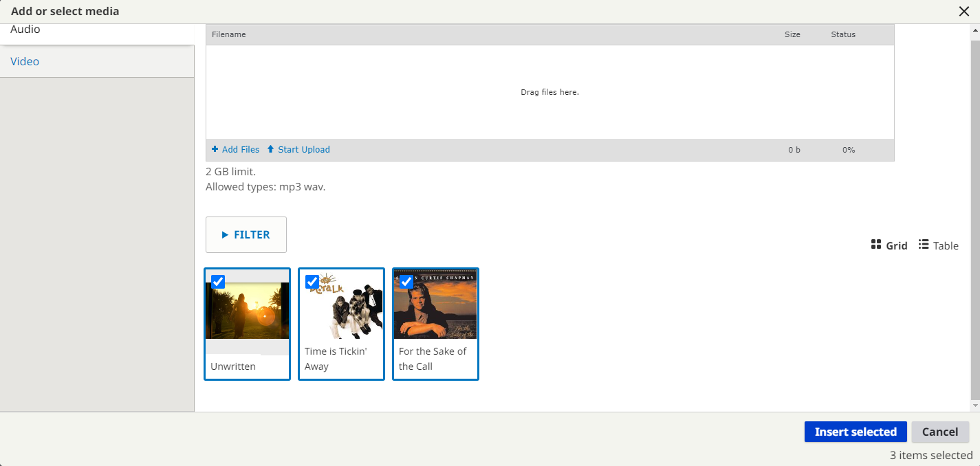Click the Time is Tickin' Away album cover
The height and width of the screenshot is (466, 980).
point(342,304)
